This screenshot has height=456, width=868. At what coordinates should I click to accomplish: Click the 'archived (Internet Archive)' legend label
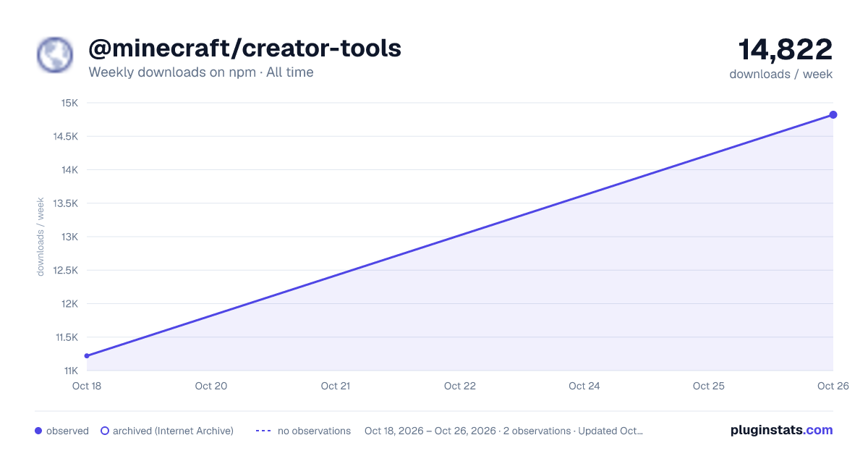(173, 431)
